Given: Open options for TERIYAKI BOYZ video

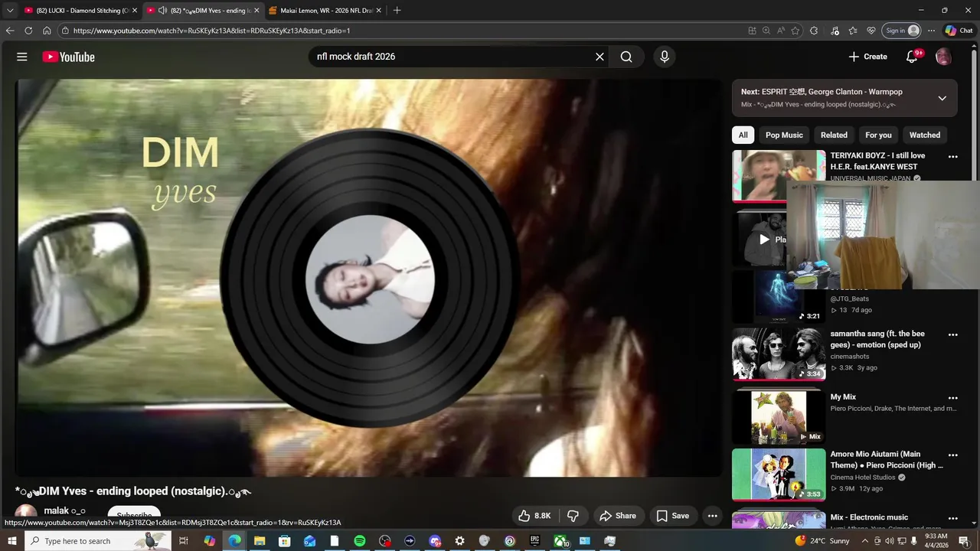Looking at the screenshot, I should coord(952,157).
